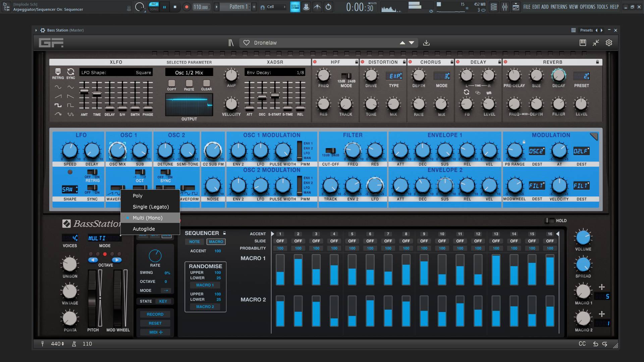Click the sequencer RECORD button
Viewport: 644px width, 362px height.
(x=155, y=314)
